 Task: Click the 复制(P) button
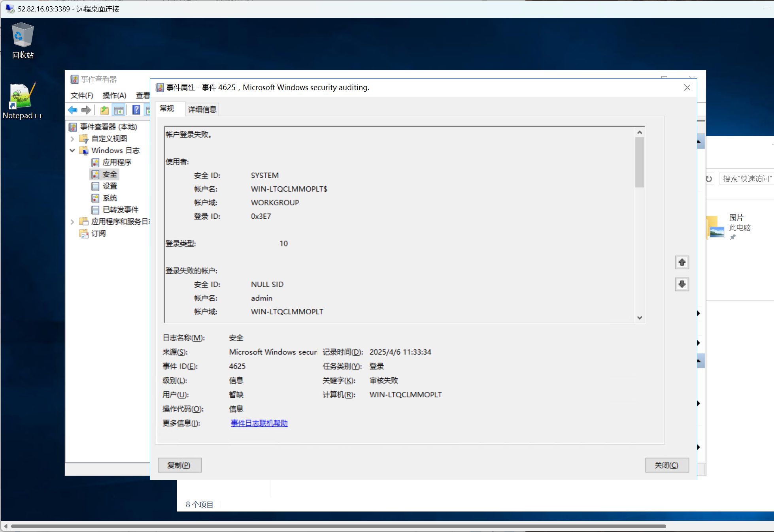pos(179,465)
